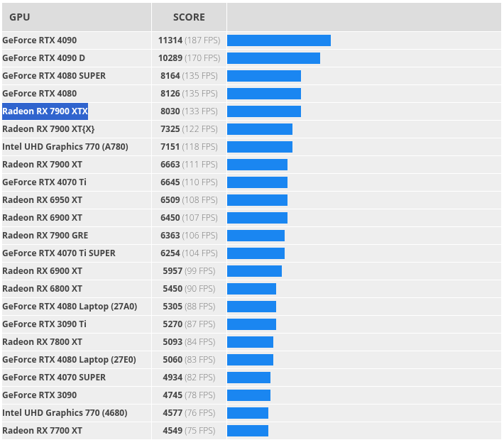The height and width of the screenshot is (440, 504).
Task: Click the SCORE column header
Action: coord(189,17)
